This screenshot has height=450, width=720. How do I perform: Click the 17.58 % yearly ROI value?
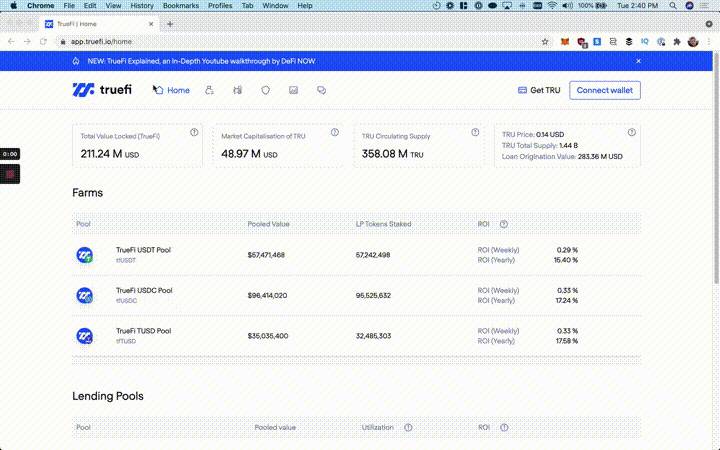point(567,341)
